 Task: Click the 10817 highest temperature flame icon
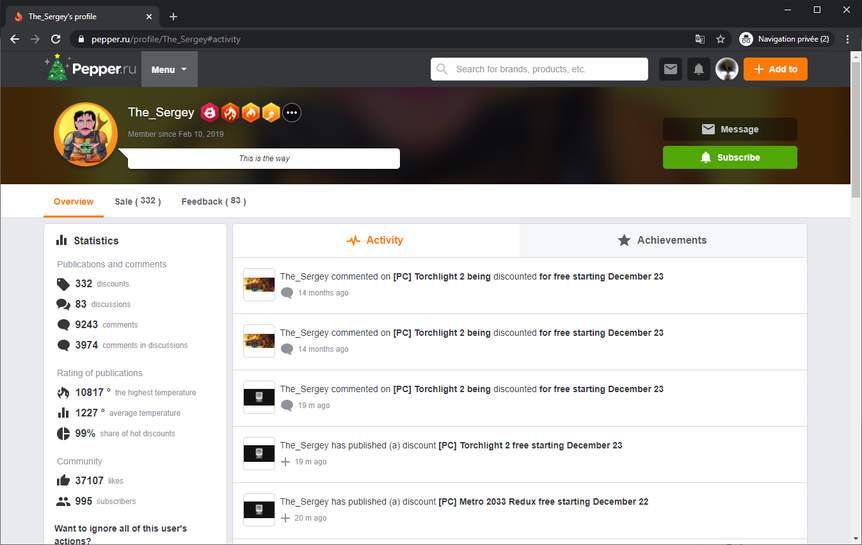pos(63,393)
